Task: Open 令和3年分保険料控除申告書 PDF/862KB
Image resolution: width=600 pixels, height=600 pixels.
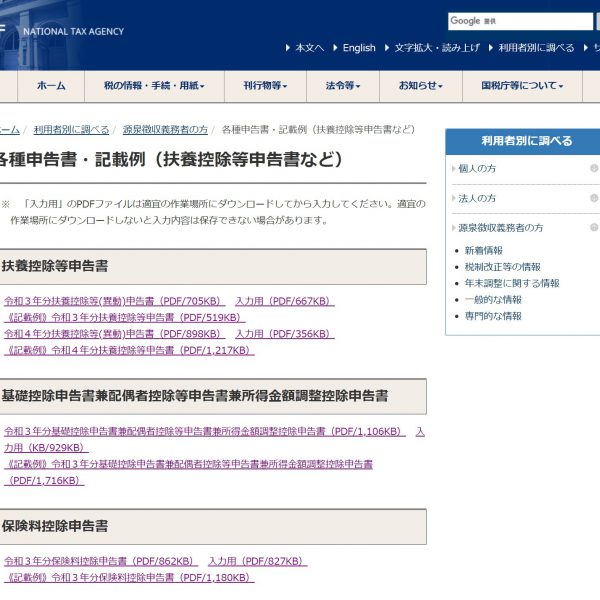Action: [101, 561]
